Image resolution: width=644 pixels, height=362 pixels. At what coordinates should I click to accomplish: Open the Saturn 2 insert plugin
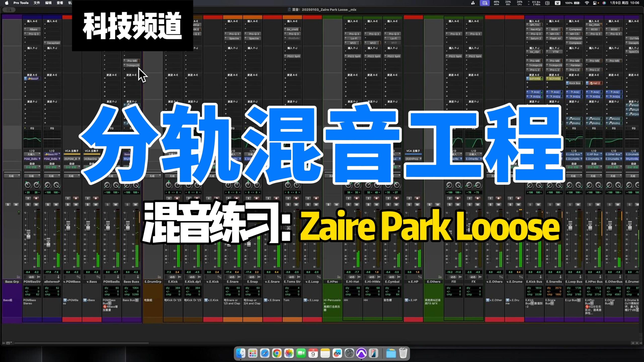[534, 38]
